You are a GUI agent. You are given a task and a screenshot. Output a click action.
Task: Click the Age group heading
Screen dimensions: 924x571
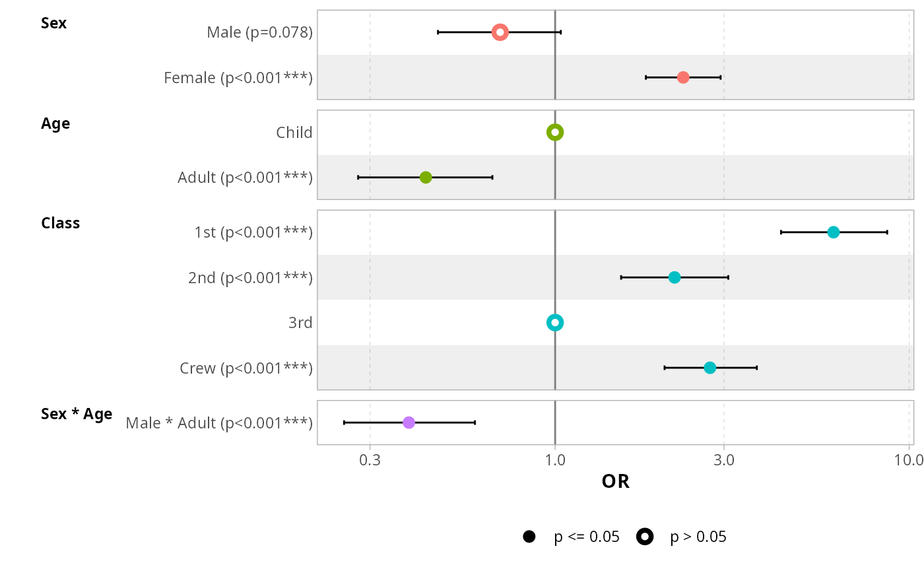click(55, 123)
